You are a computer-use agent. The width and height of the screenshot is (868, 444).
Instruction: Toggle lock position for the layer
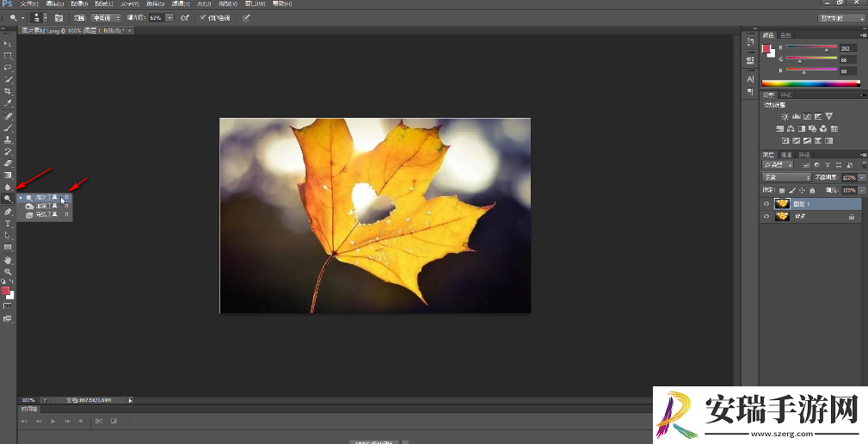click(x=802, y=190)
